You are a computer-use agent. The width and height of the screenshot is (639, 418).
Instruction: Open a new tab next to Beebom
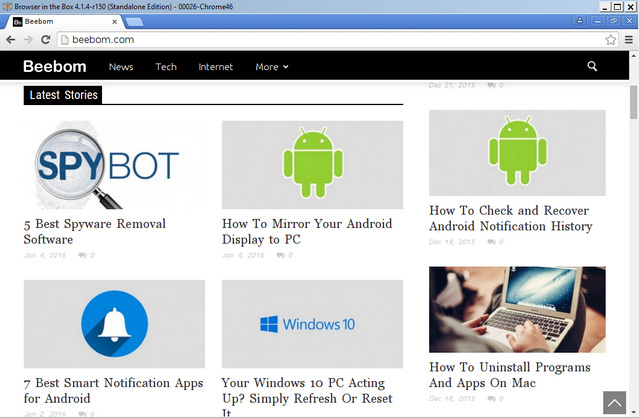134,22
